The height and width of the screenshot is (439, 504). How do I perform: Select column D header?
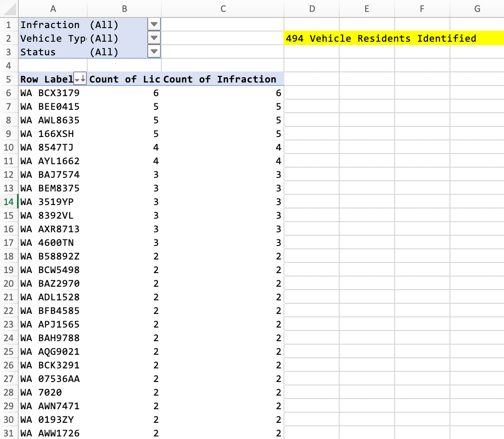click(x=312, y=9)
